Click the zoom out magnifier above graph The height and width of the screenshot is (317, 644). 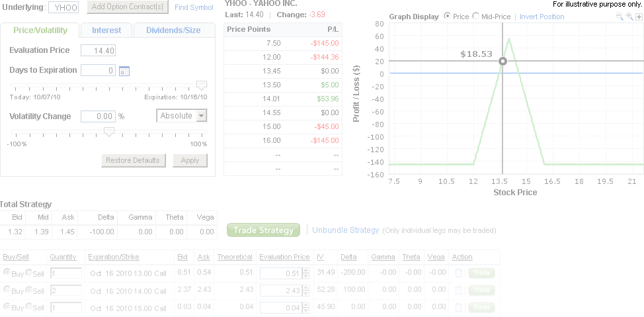coord(619,17)
